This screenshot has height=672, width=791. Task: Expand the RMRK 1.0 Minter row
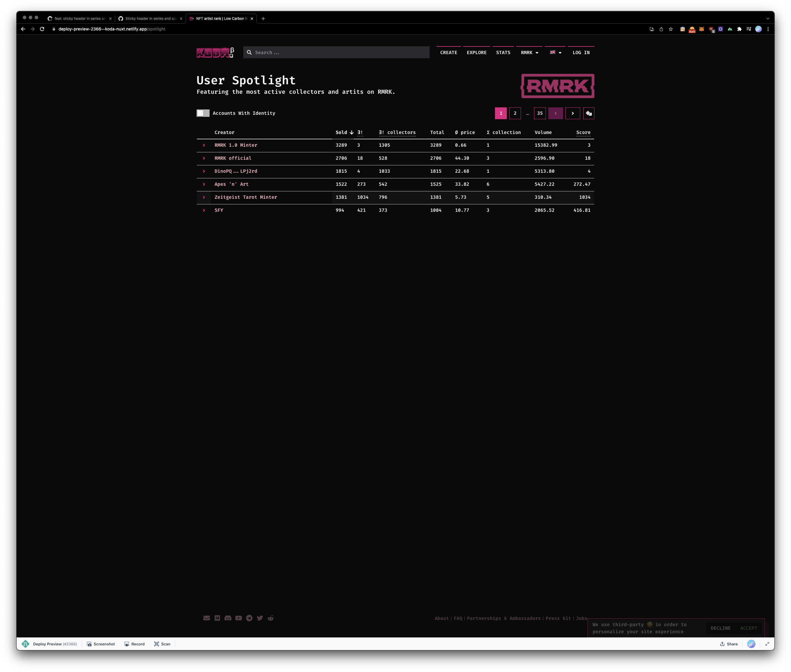click(204, 145)
